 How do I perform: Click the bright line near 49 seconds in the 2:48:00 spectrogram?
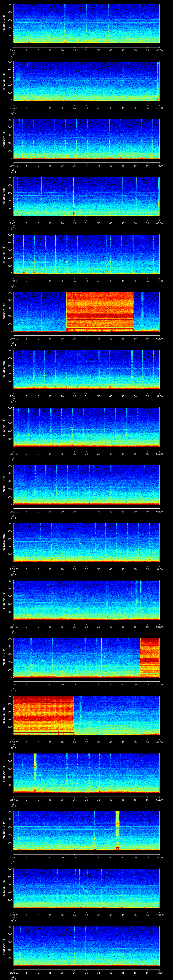coord(133,253)
